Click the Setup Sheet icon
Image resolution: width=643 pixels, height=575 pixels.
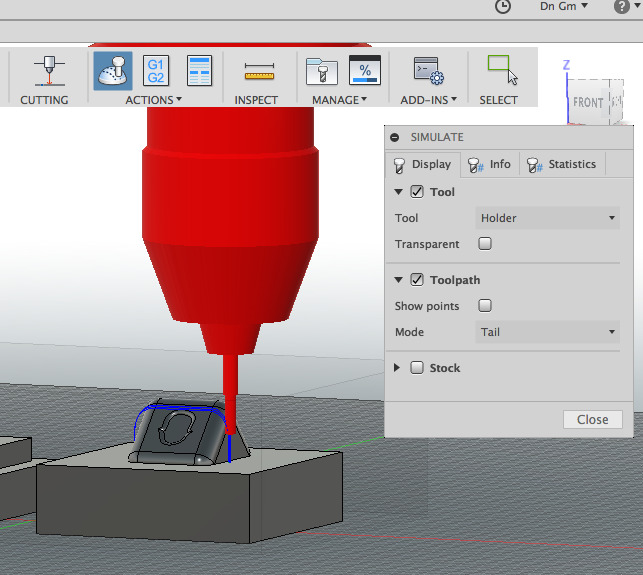200,70
